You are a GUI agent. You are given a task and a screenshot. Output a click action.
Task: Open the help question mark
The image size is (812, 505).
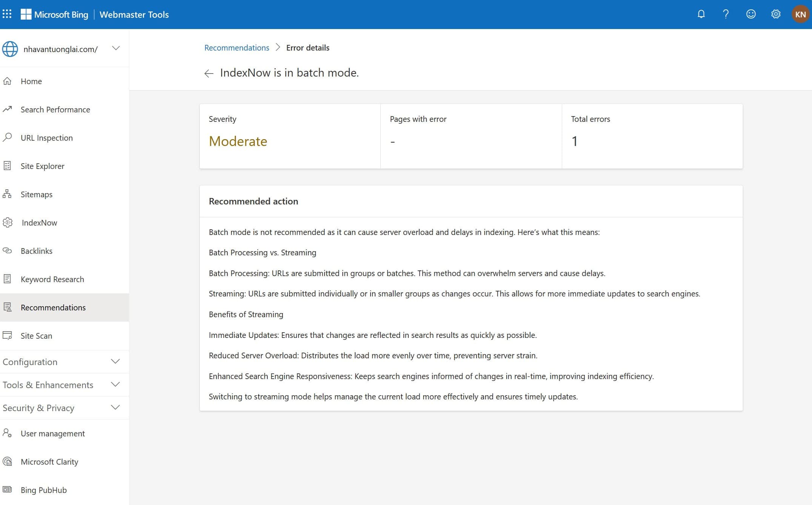click(726, 14)
